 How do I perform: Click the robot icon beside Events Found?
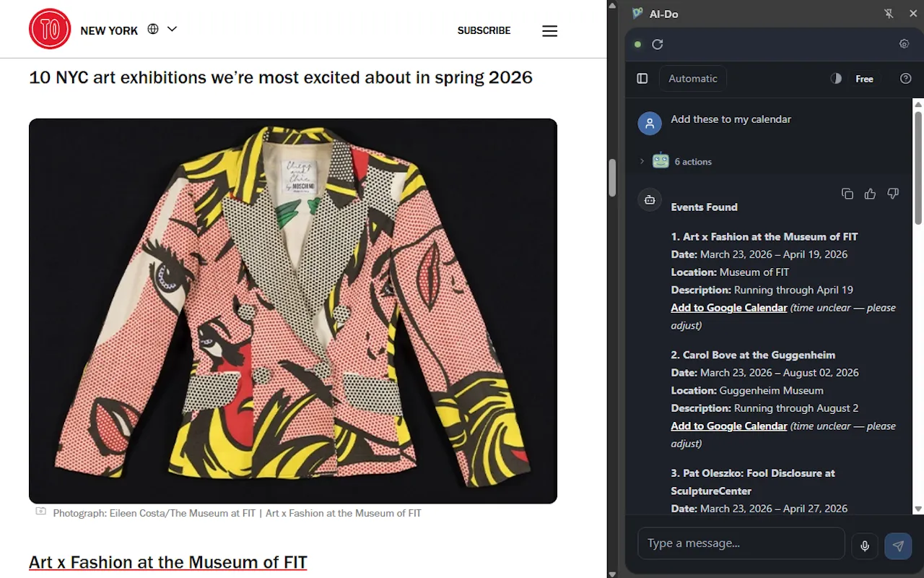[649, 200]
